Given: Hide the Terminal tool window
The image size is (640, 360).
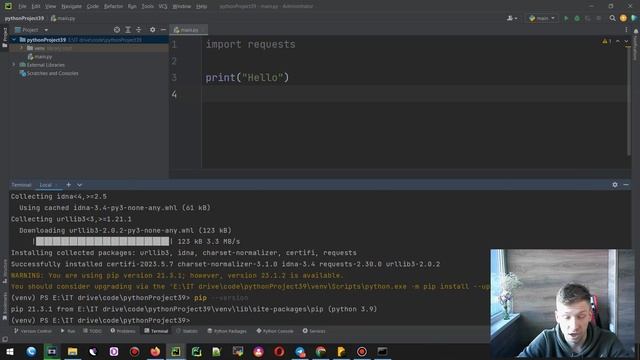Looking at the screenshot, I should (x=626, y=185).
